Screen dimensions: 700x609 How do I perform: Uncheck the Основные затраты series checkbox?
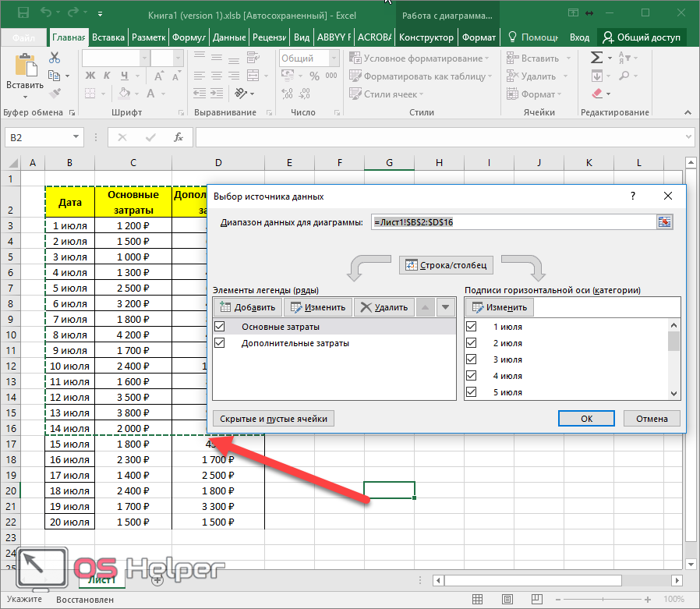[220, 327]
